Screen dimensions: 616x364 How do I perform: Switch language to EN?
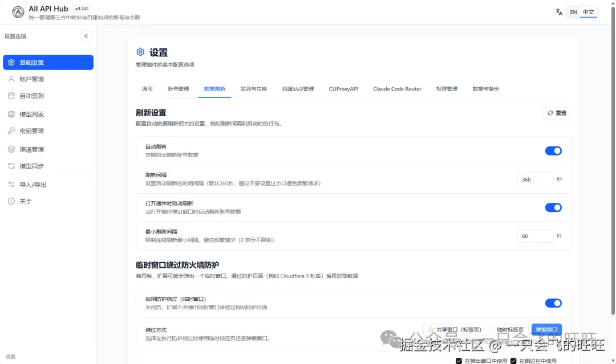click(x=573, y=12)
